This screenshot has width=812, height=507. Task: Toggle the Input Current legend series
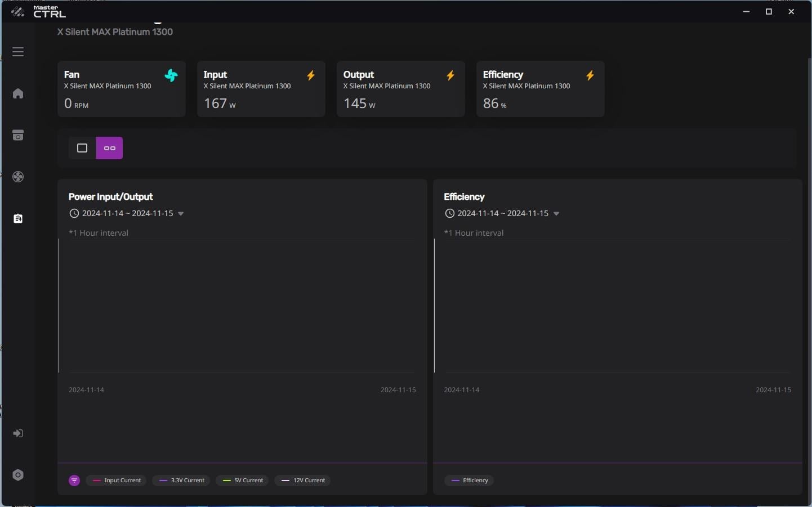[117, 481]
